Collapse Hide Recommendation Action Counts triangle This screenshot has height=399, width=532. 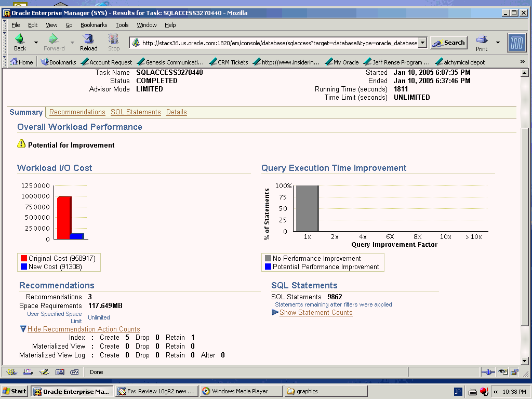click(23, 329)
